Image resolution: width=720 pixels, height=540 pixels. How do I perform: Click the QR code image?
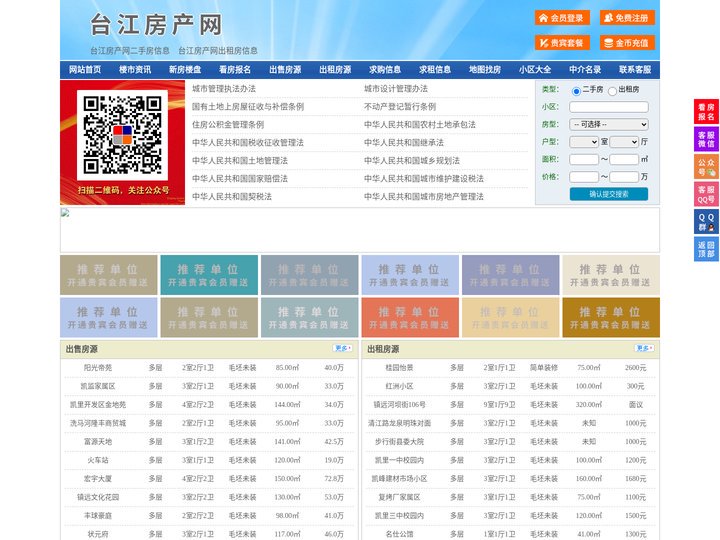pyautogui.click(x=122, y=135)
